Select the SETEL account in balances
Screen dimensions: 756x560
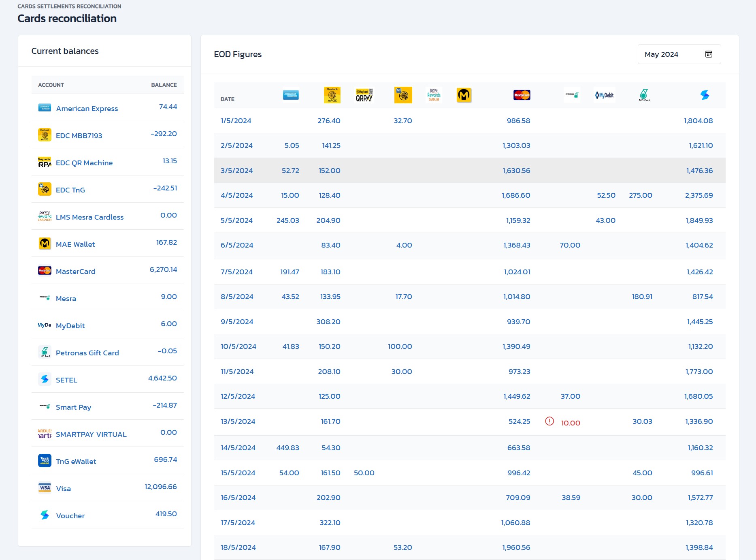coord(66,380)
